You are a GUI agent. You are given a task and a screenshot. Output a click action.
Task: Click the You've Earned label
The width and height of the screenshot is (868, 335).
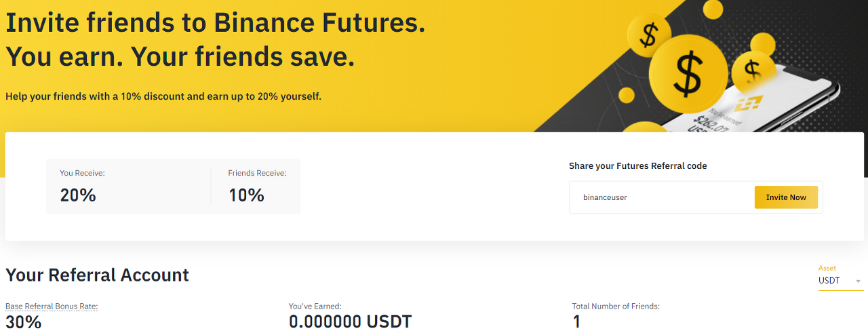[x=315, y=307]
